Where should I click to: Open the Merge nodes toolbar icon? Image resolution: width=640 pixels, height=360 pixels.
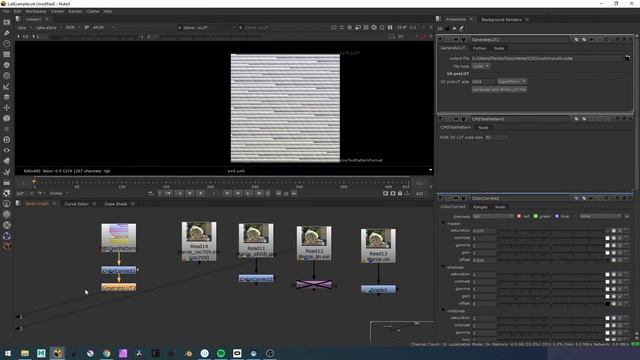(7, 97)
